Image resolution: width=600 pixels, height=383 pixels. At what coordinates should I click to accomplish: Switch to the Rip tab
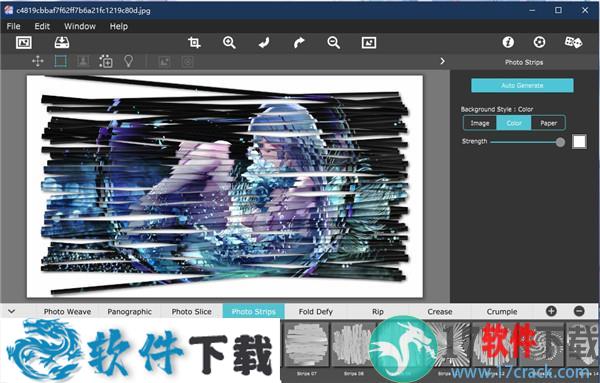coord(378,311)
